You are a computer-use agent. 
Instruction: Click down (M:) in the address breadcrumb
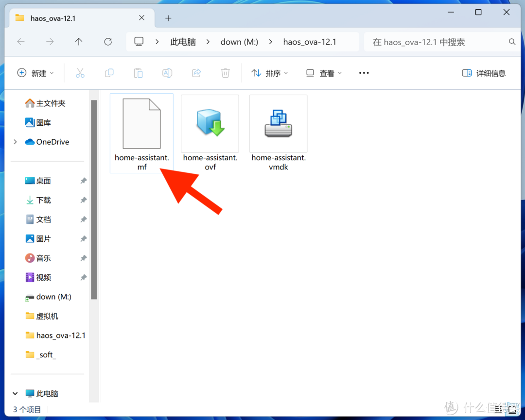[239, 42]
